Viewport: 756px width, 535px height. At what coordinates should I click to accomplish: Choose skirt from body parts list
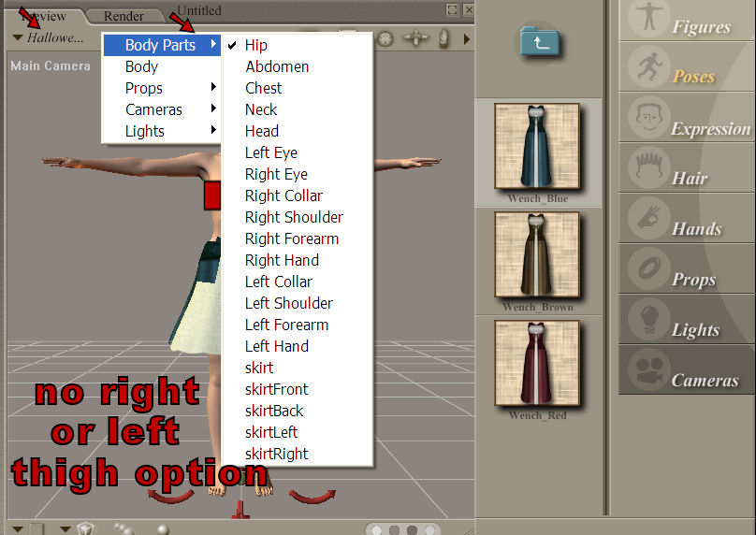298,368
